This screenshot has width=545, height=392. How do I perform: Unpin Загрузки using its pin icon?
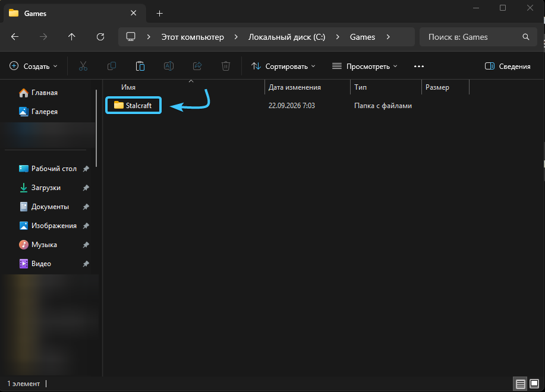point(86,188)
